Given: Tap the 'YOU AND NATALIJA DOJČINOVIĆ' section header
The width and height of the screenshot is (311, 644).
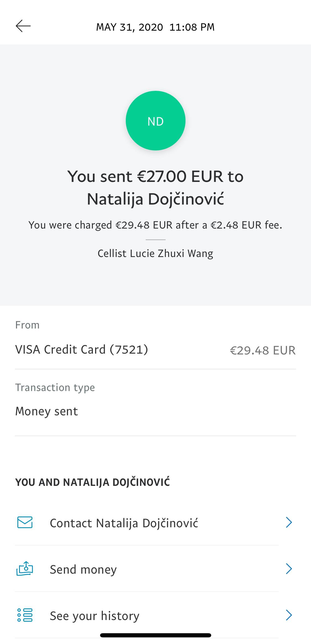Looking at the screenshot, I should pyautogui.click(x=93, y=482).
